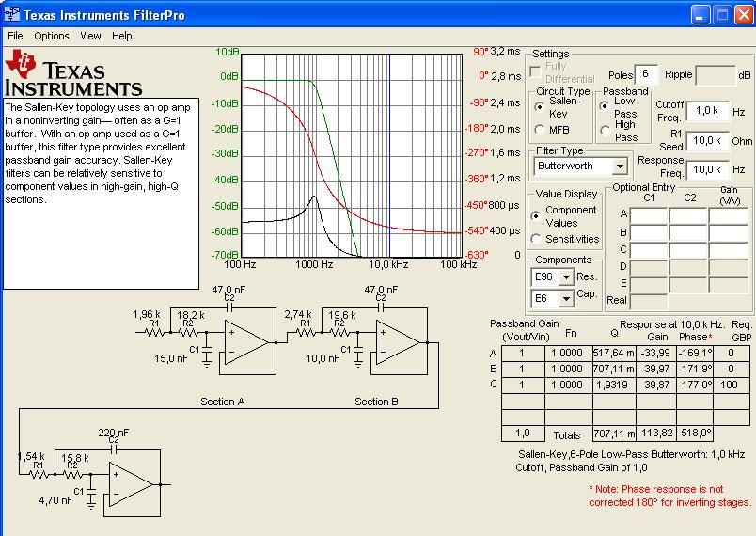Click the Q value 517,64 m in row A

614,354
